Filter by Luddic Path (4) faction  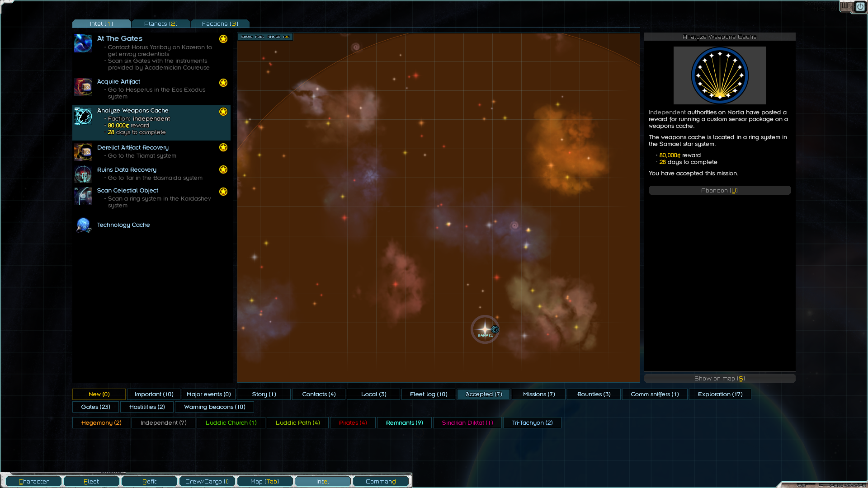297,422
